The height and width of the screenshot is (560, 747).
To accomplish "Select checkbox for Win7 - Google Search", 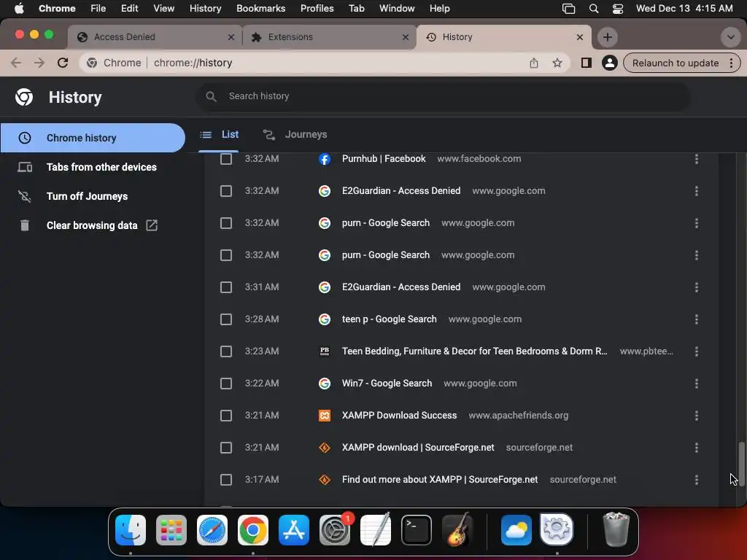I will pos(226,384).
